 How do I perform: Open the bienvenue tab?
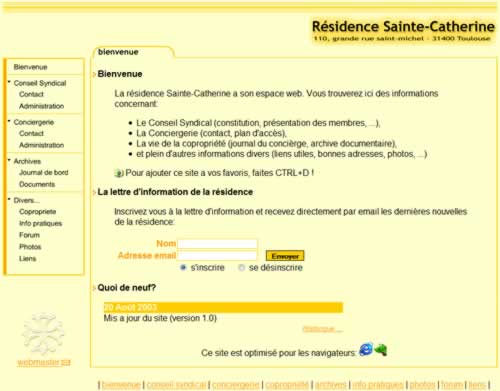click(118, 52)
